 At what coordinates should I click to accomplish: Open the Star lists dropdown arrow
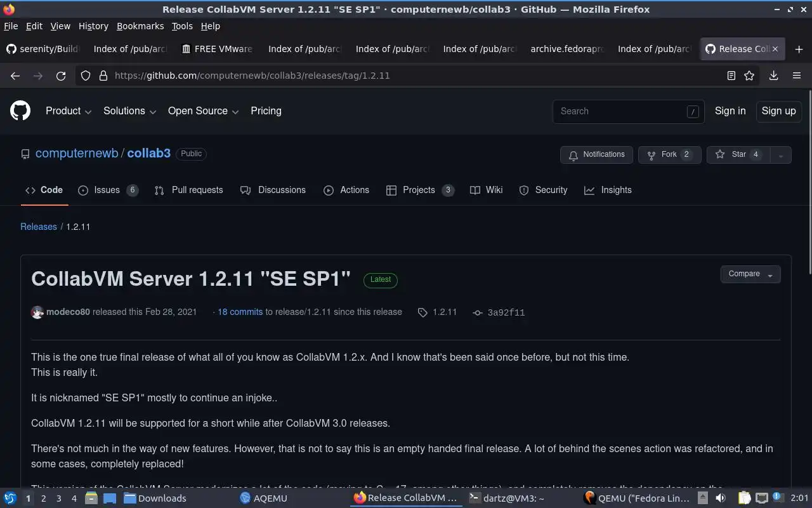[x=781, y=155]
